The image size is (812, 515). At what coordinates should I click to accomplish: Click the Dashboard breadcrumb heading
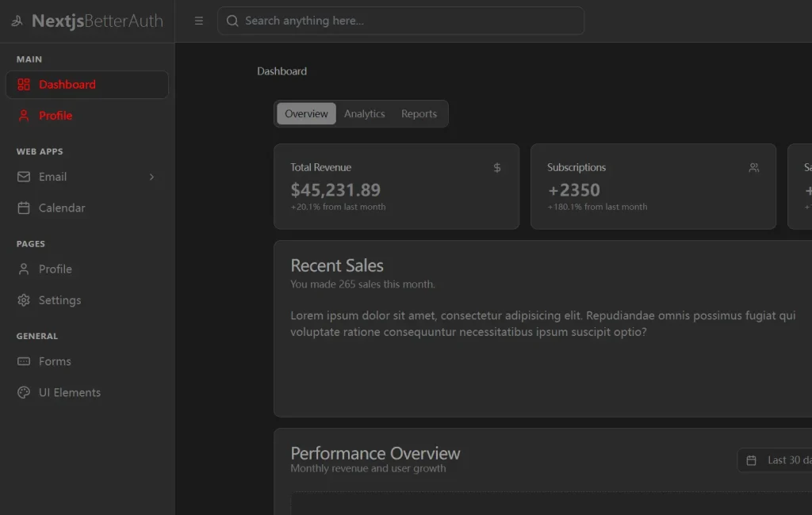(x=282, y=71)
